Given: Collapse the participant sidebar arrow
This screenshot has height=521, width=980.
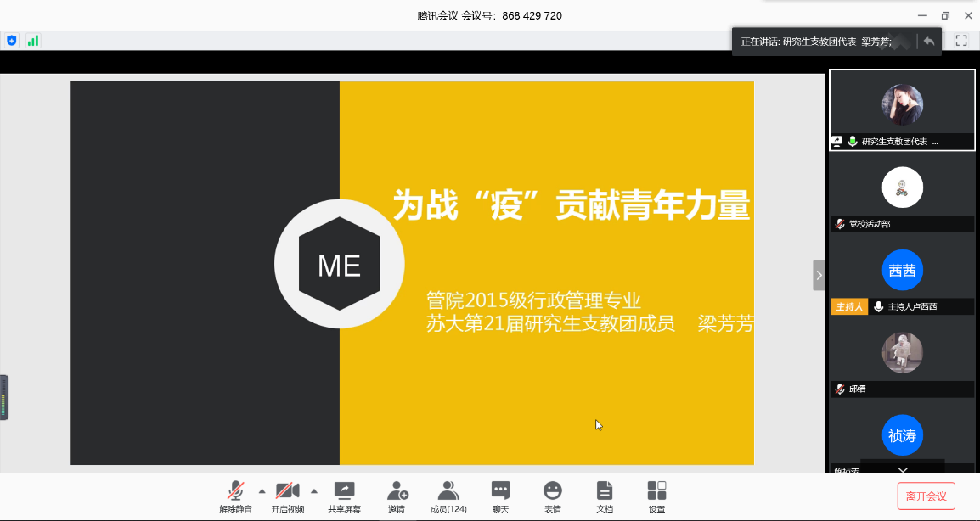Looking at the screenshot, I should [x=819, y=275].
